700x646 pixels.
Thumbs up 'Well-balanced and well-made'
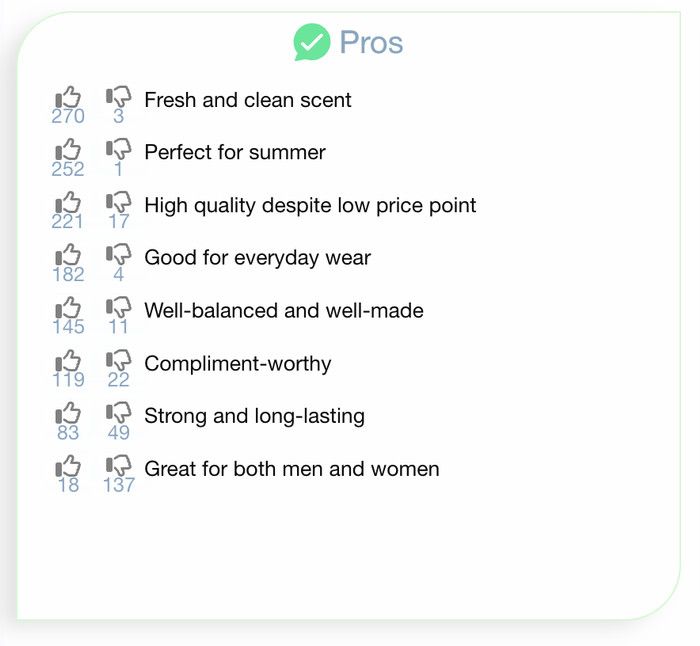coord(68,307)
